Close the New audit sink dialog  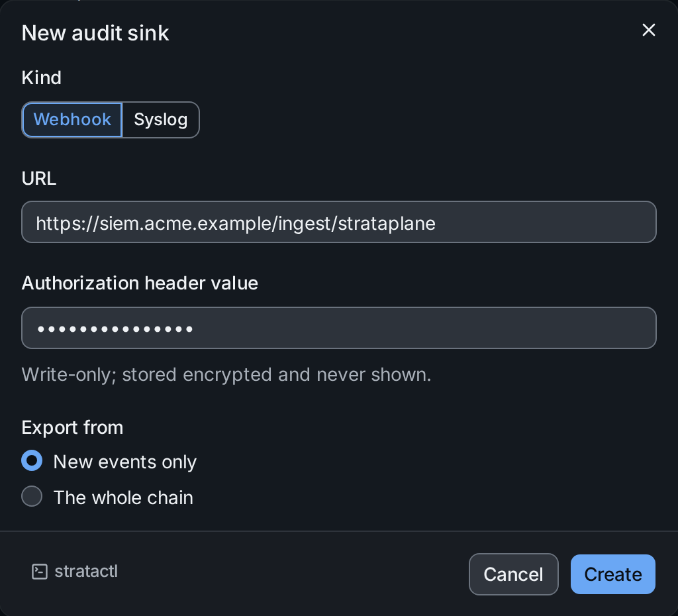click(x=649, y=30)
